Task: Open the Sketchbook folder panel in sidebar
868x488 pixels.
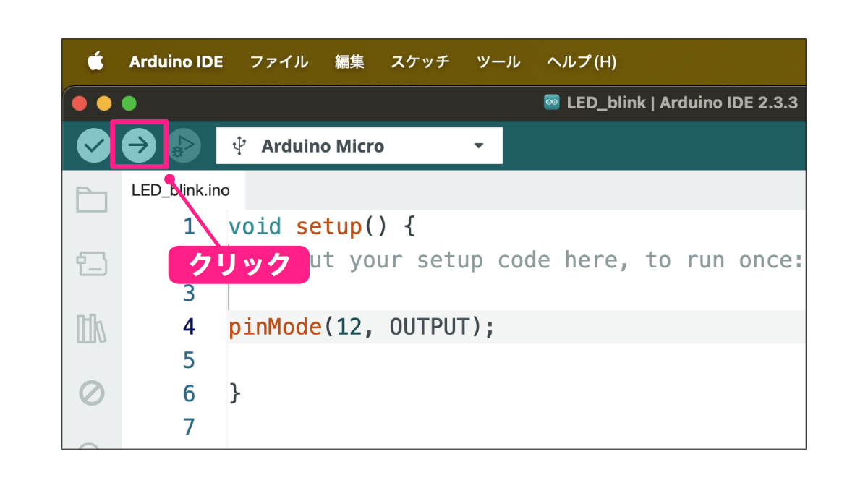Action: (x=92, y=200)
